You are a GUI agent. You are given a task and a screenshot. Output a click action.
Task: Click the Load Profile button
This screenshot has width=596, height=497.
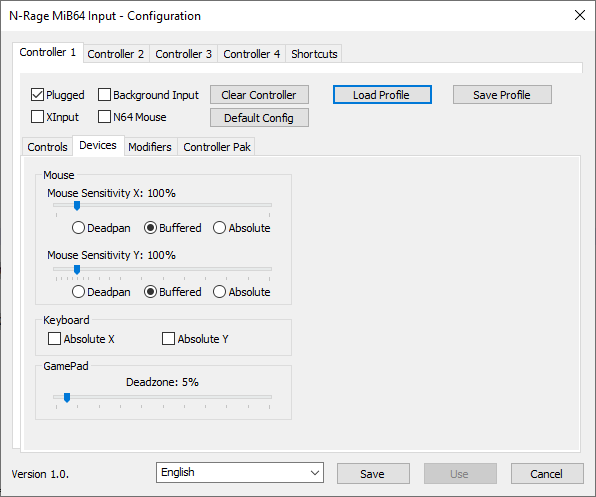[x=382, y=95]
